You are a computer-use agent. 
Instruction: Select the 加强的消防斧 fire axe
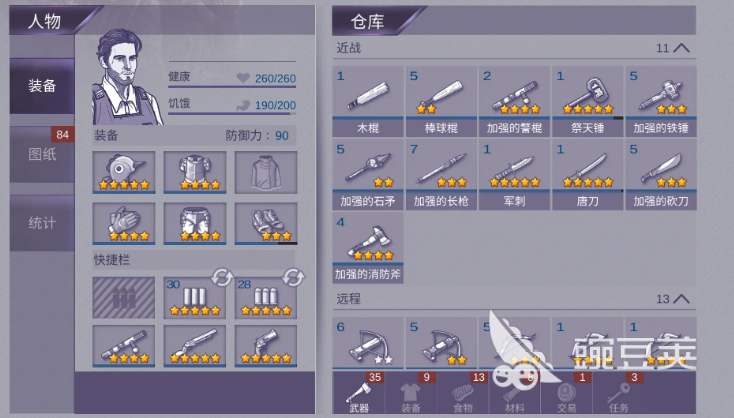368,248
